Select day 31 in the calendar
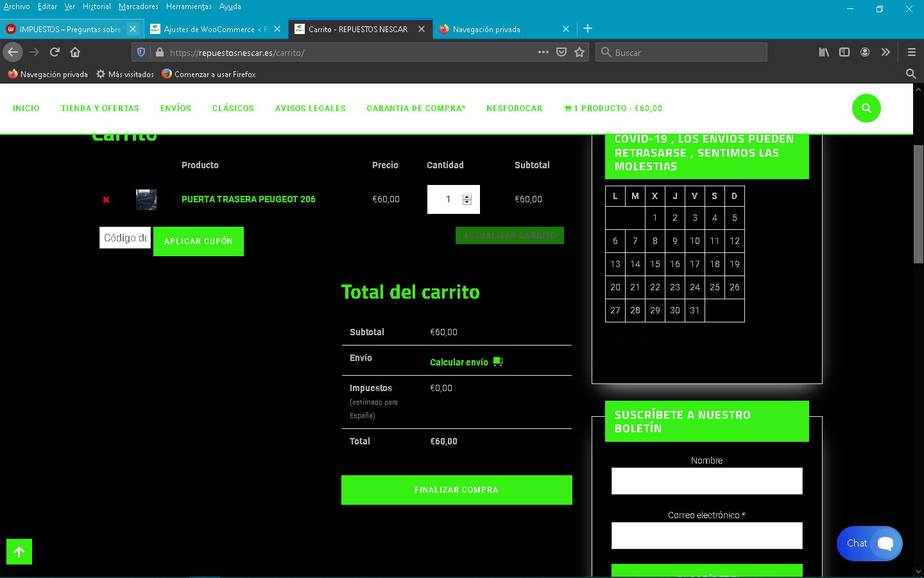924x578 pixels. tap(695, 310)
